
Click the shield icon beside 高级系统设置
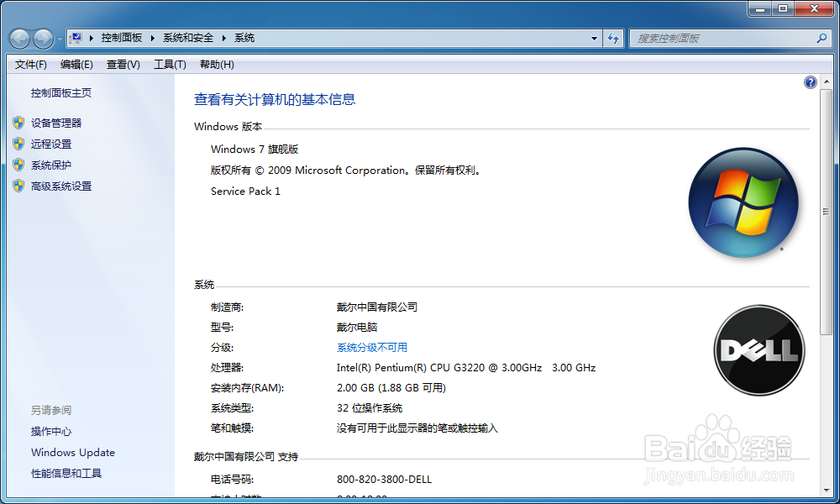coord(18,186)
